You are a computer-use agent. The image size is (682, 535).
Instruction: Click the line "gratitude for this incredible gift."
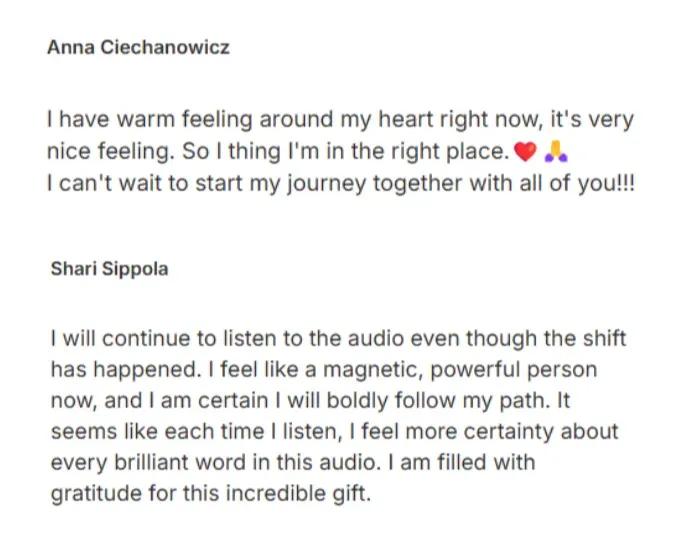pyautogui.click(x=211, y=493)
